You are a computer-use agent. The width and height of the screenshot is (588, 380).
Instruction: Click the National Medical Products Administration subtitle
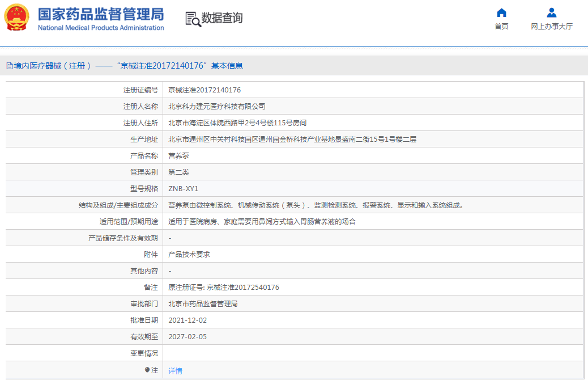coord(101,28)
